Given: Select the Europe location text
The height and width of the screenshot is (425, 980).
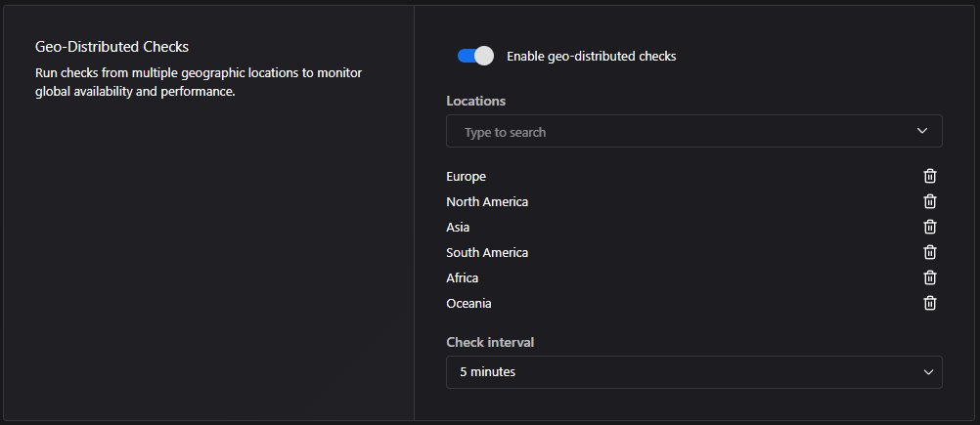Looking at the screenshot, I should click(466, 177).
